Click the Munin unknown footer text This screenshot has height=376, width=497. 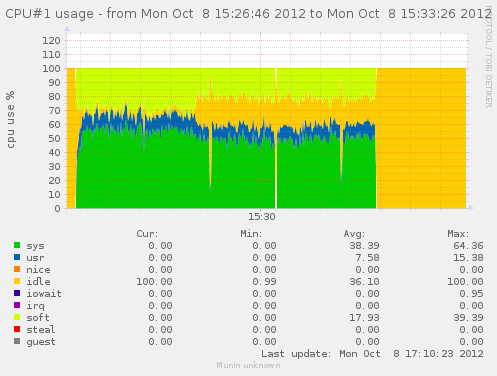pos(248,365)
